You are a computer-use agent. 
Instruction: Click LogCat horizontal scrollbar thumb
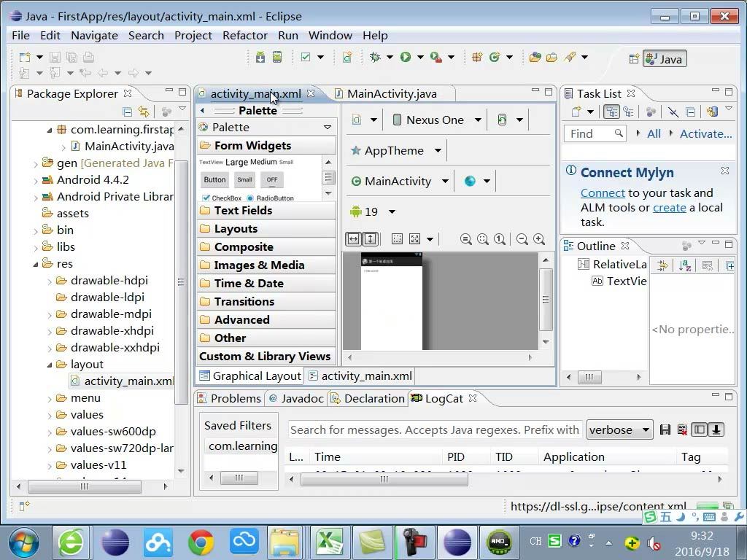(x=384, y=480)
